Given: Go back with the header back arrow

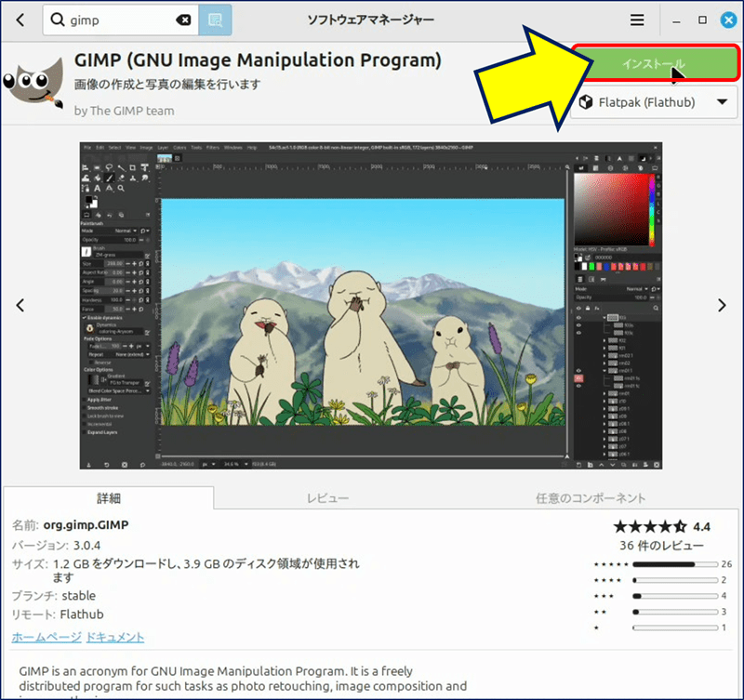Looking at the screenshot, I should (x=20, y=20).
